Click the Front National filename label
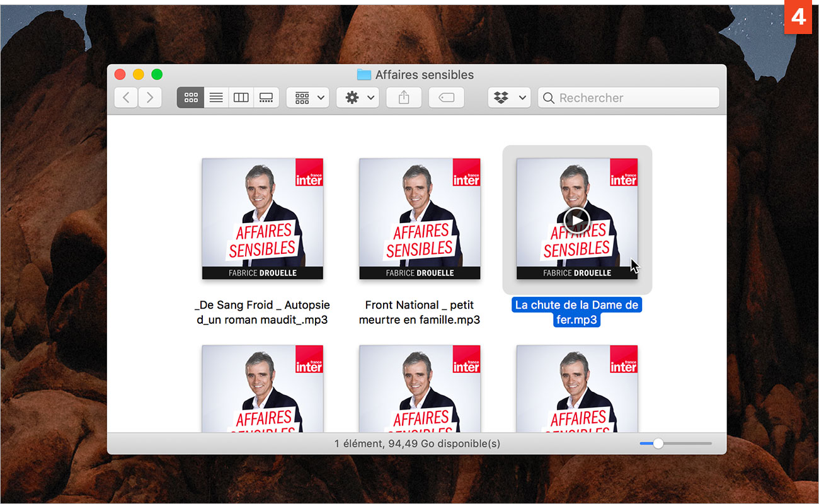 click(420, 312)
